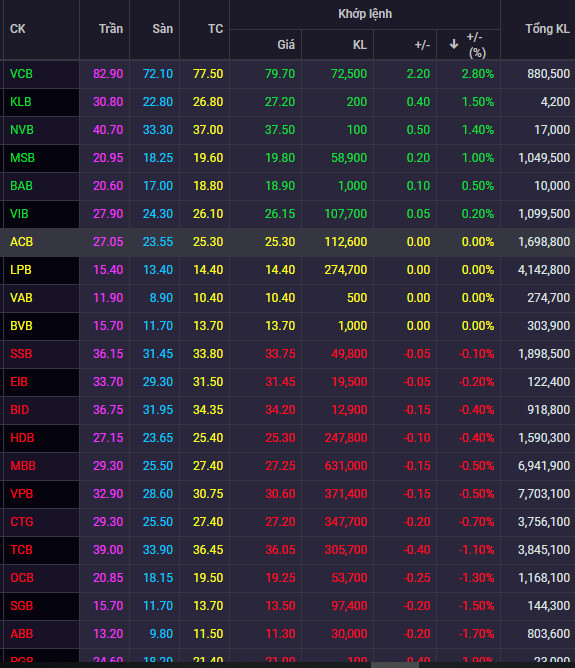
Task: Click MSB ticker in the list
Action: pos(22,158)
